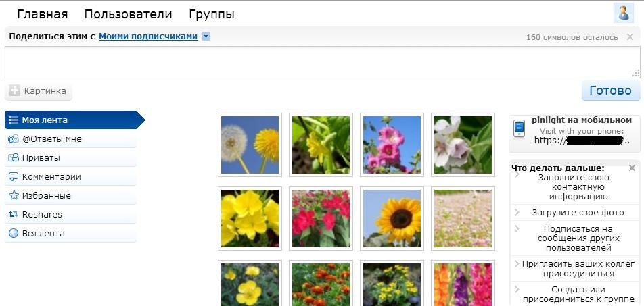Open the Главная menu item
This screenshot has width=644, height=306.
43,14
